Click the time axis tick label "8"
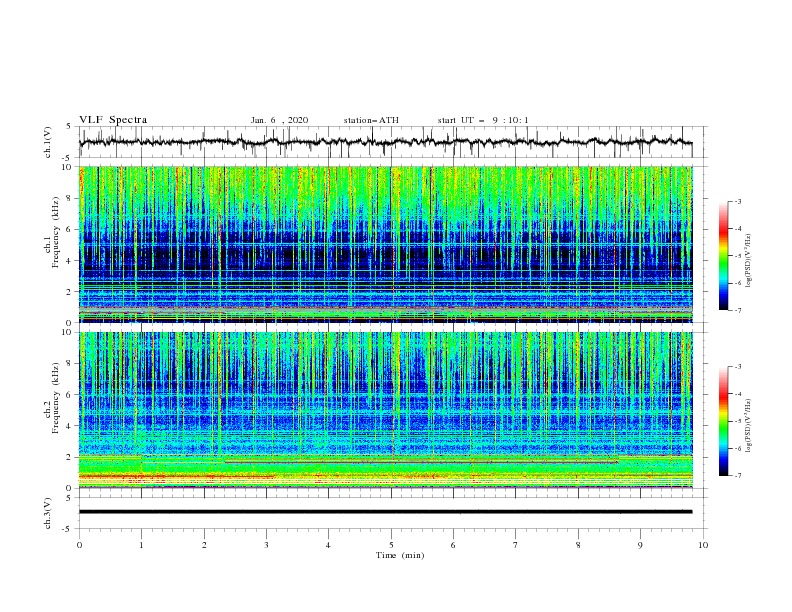This screenshot has width=792, height=612. [x=578, y=545]
